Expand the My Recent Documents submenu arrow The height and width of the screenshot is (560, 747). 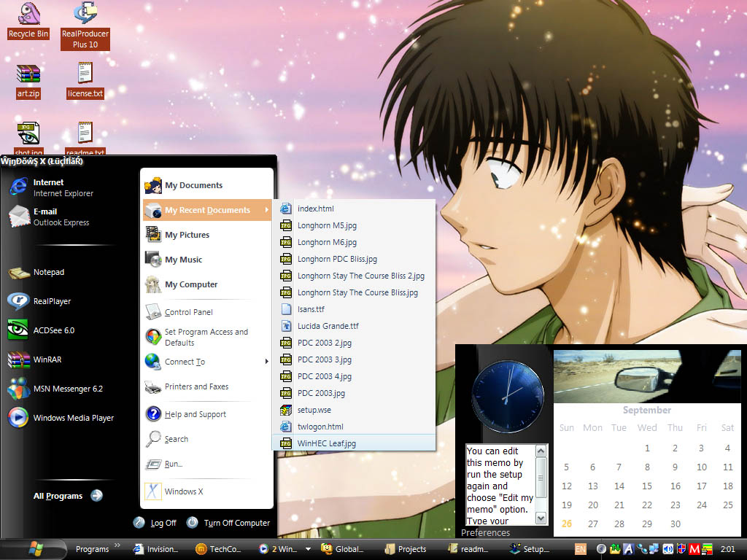pyautogui.click(x=267, y=210)
